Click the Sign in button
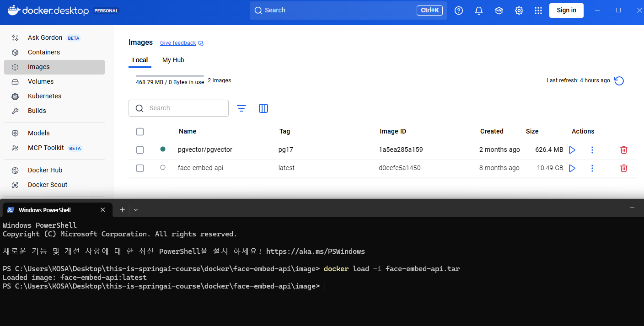Screen dimensions: 644x326 pos(566,11)
